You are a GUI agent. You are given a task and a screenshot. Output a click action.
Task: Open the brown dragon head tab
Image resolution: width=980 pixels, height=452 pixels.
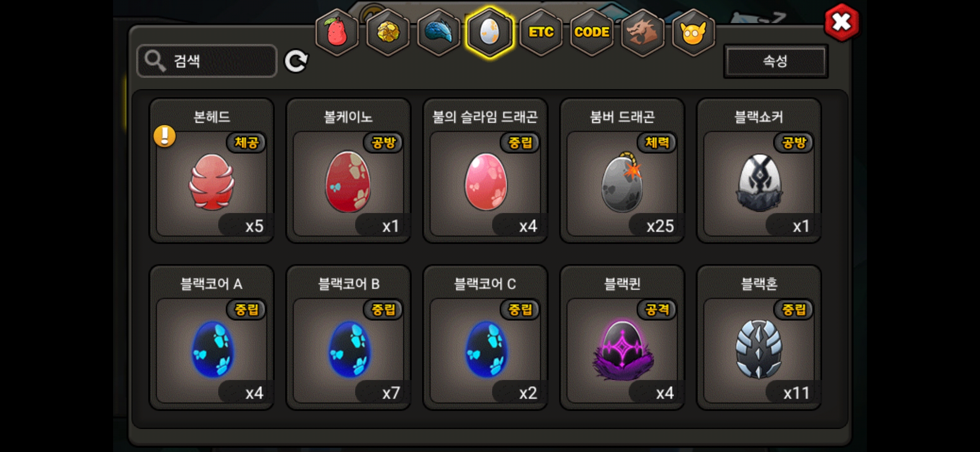tap(643, 33)
